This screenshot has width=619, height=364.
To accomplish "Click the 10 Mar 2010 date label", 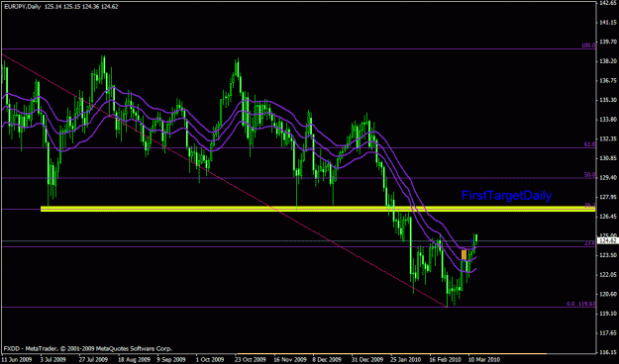I will (x=484, y=359).
